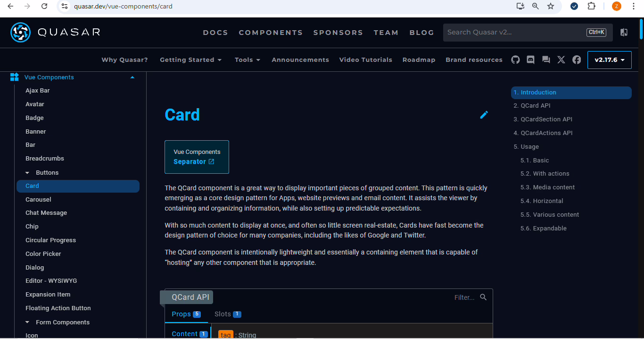Open the COMPONENTS menu item

[x=271, y=33]
